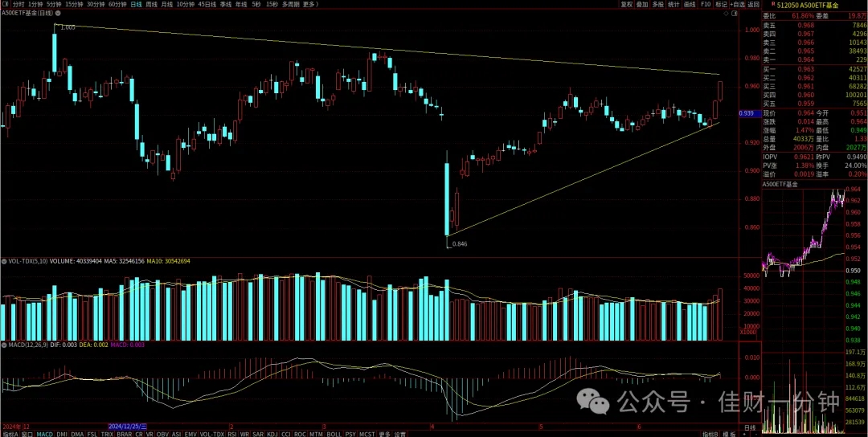
Task: Toggle 复权 price adjustment
Action: coord(626,4)
